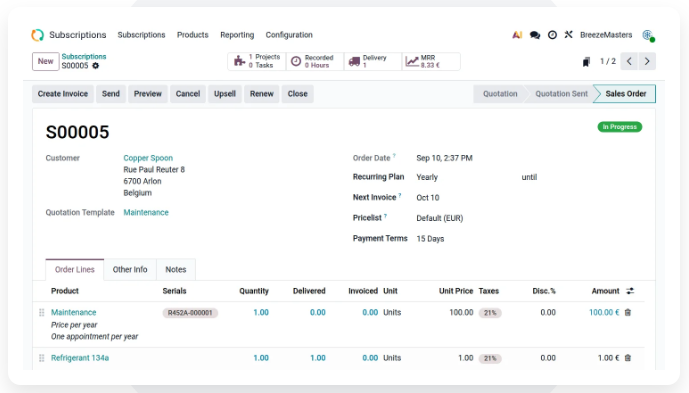This screenshot has width=689, height=393.
Task: Switch to the Other Info tab
Action: (130, 269)
